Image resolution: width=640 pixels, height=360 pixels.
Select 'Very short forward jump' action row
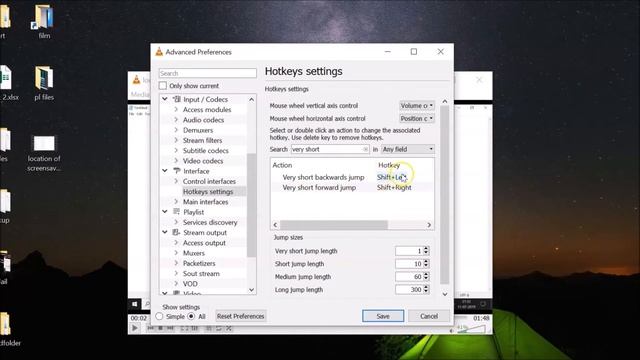tap(319, 187)
